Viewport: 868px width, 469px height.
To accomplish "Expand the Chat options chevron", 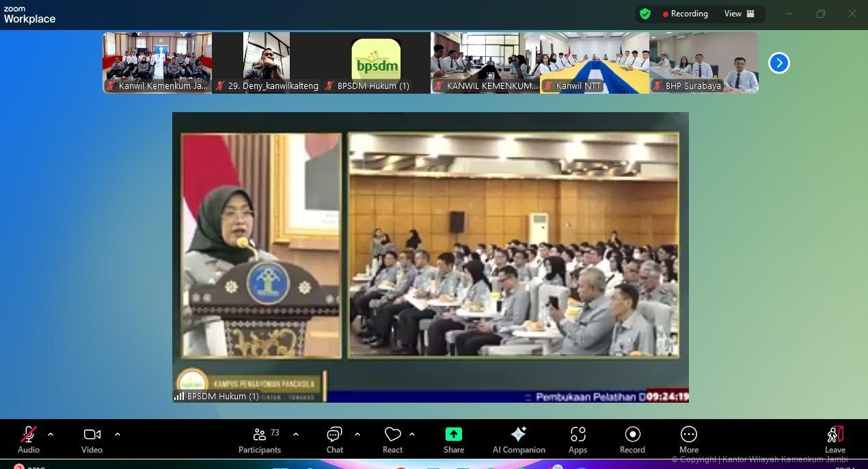I will pos(357,434).
